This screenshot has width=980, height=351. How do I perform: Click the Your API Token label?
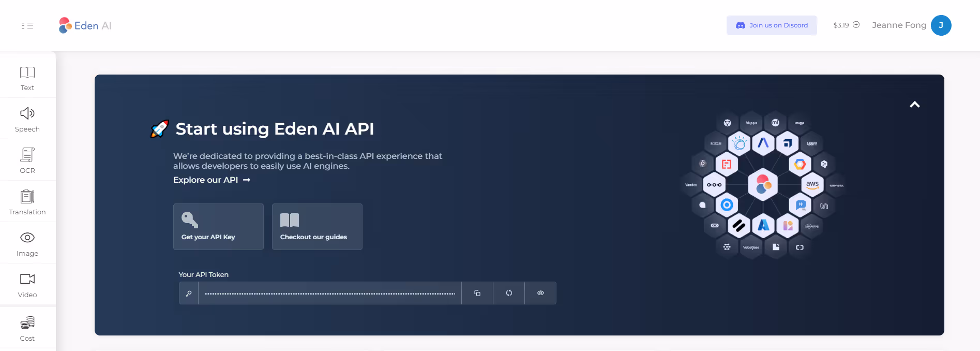(x=203, y=274)
